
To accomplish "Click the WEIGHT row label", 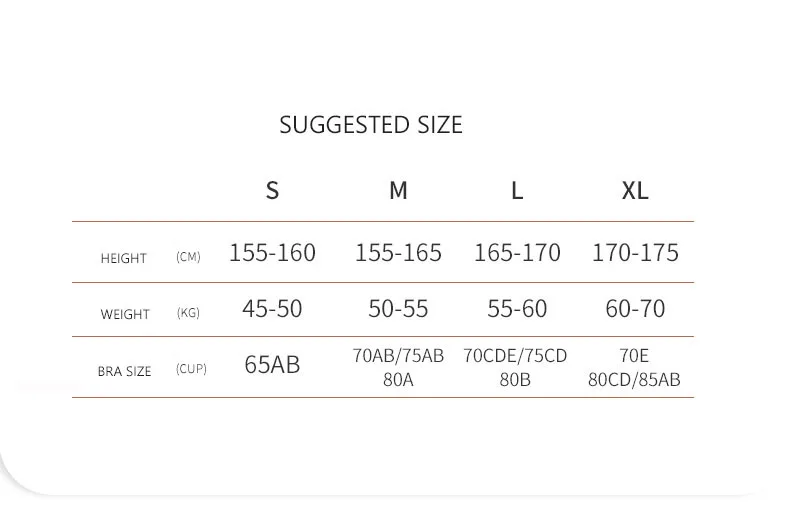I will 125,314.
